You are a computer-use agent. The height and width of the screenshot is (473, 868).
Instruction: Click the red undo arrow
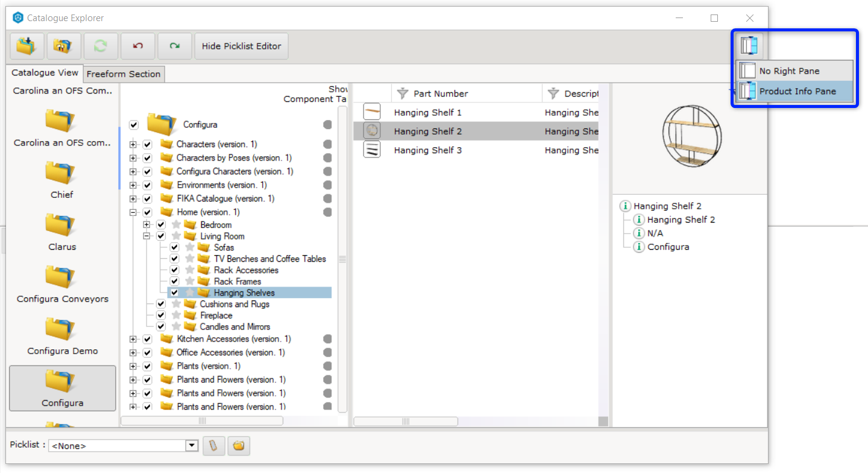point(137,46)
